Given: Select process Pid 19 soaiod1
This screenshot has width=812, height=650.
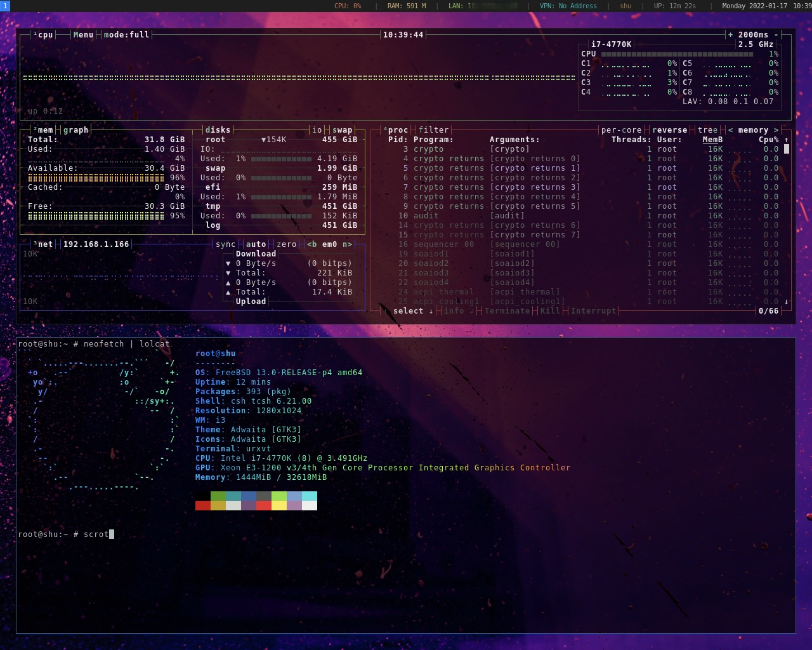Looking at the screenshot, I should 584,254.
